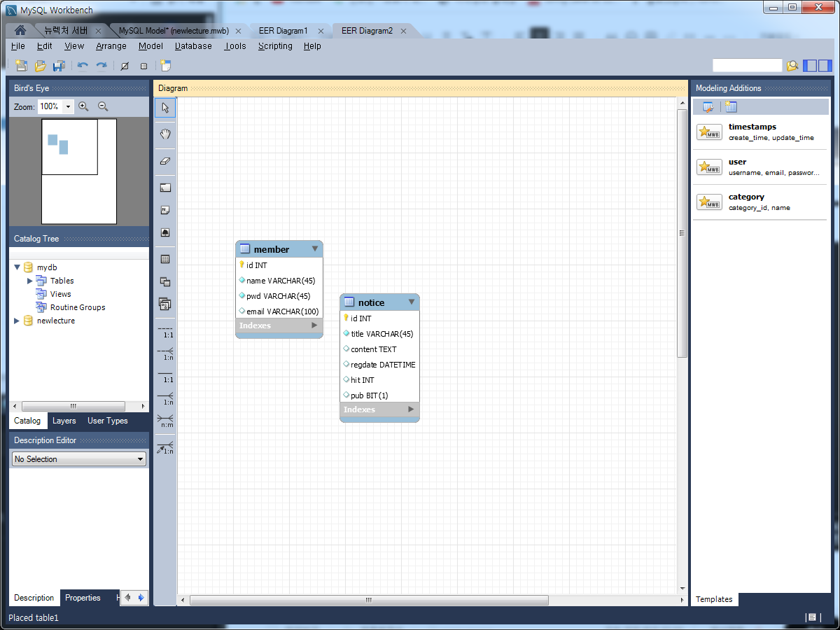The image size is (840, 630).
Task: Toggle the left sidebar visibility button
Action: [810, 66]
